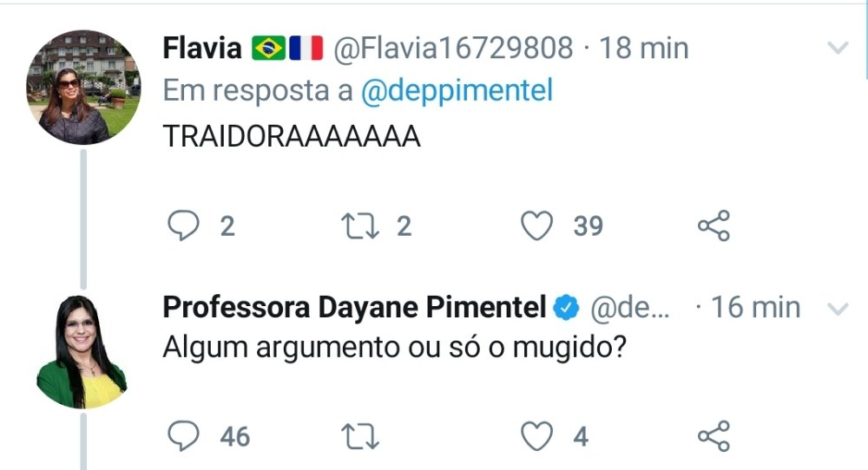Image resolution: width=868 pixels, height=470 pixels.
Task: Share Dayane Pimentel's tweet
Action: (x=713, y=436)
